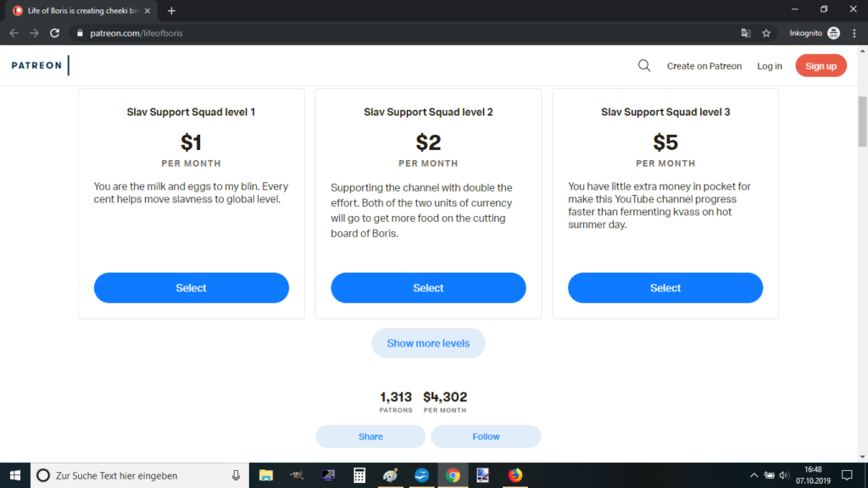Image resolution: width=868 pixels, height=488 pixels.
Task: Click the page vertical scrollbar thumb
Action: pyautogui.click(x=862, y=122)
